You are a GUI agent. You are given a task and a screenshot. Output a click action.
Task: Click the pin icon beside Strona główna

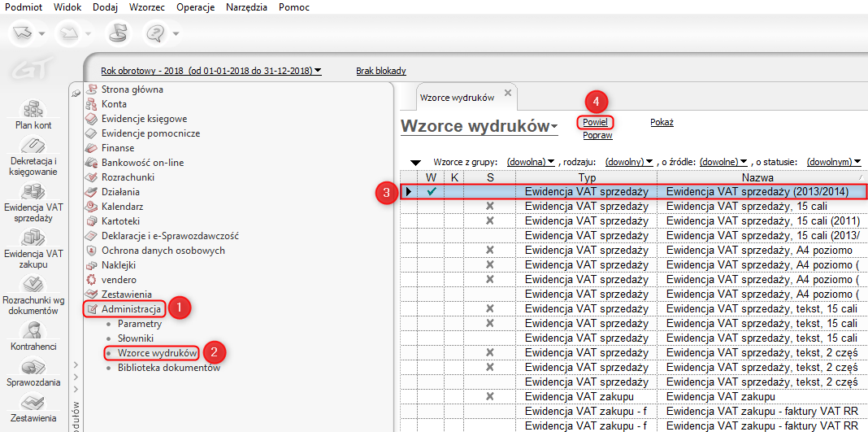76,94
